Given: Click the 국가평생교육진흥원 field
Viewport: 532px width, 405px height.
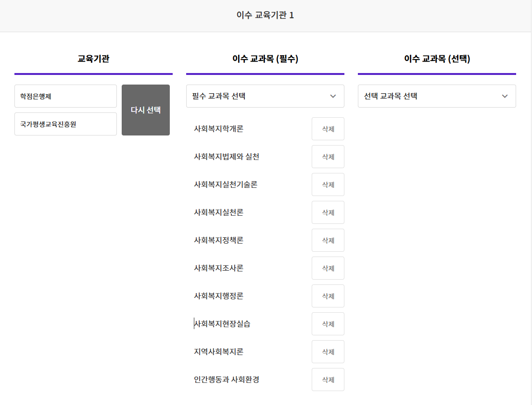Looking at the screenshot, I should click(65, 124).
